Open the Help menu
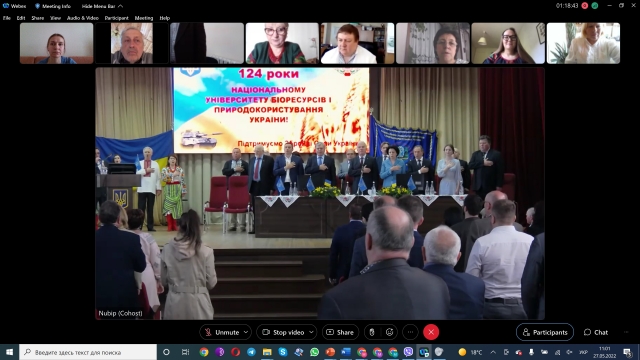The image size is (640, 360). (164, 18)
